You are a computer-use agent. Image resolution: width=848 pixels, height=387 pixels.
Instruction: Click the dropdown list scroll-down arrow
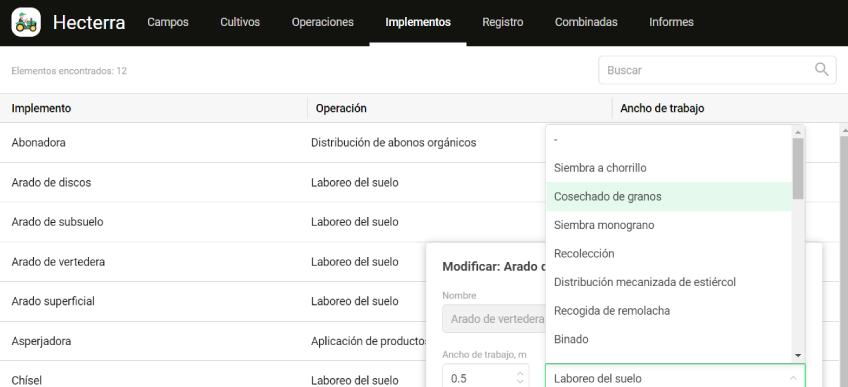798,355
